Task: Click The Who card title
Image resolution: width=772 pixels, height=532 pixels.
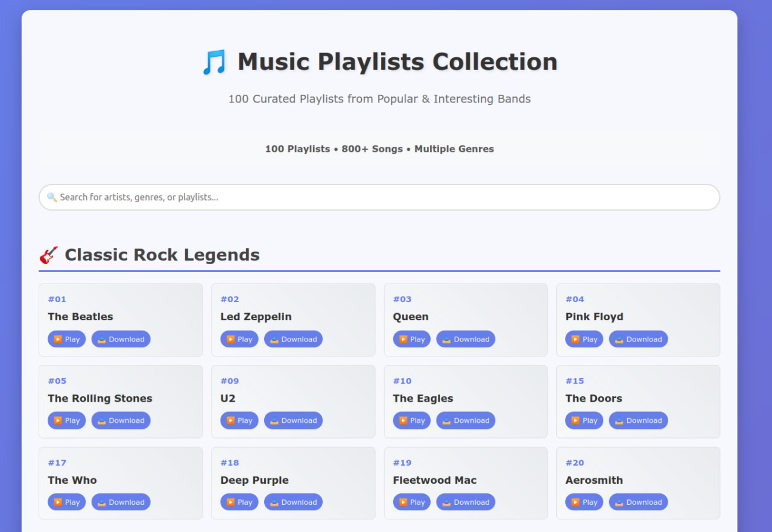Action: (x=72, y=480)
